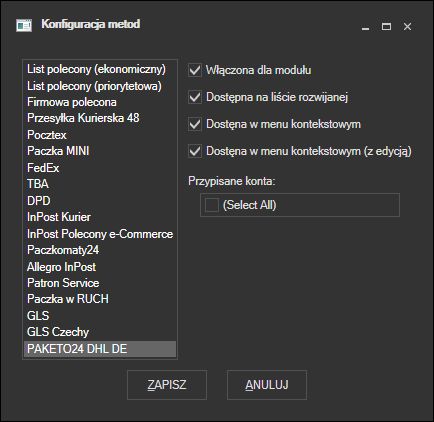The image size is (434, 422).
Task: Check the (Select All) accounts box
Action: [212, 205]
